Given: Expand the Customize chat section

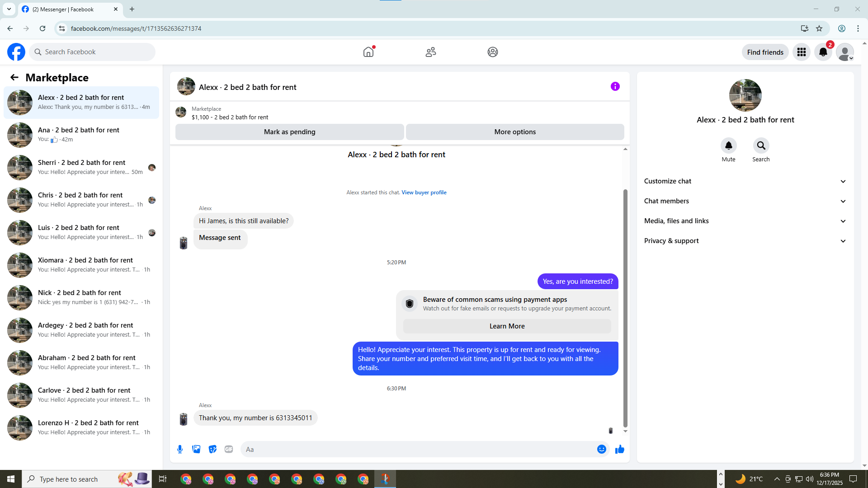Looking at the screenshot, I should pyautogui.click(x=745, y=181).
